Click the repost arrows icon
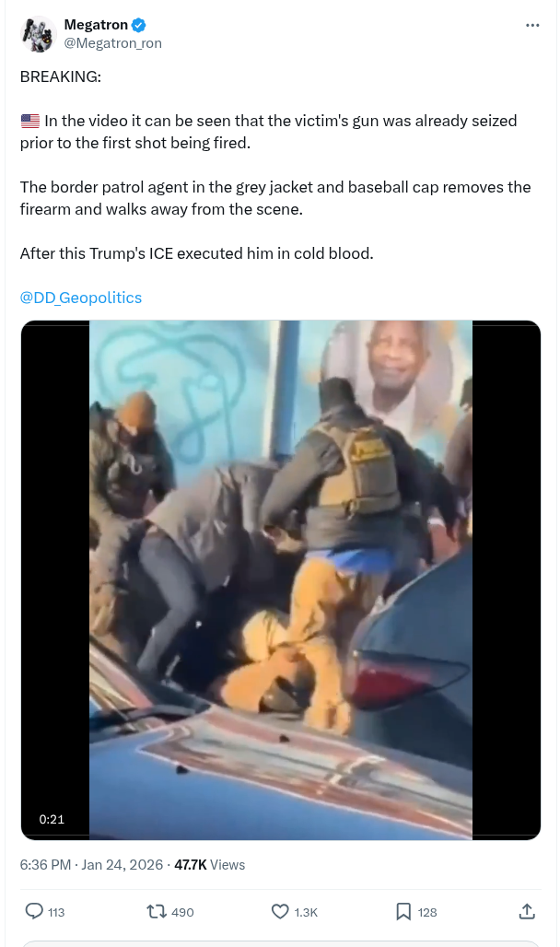This screenshot has height=947, width=560. click(x=157, y=911)
